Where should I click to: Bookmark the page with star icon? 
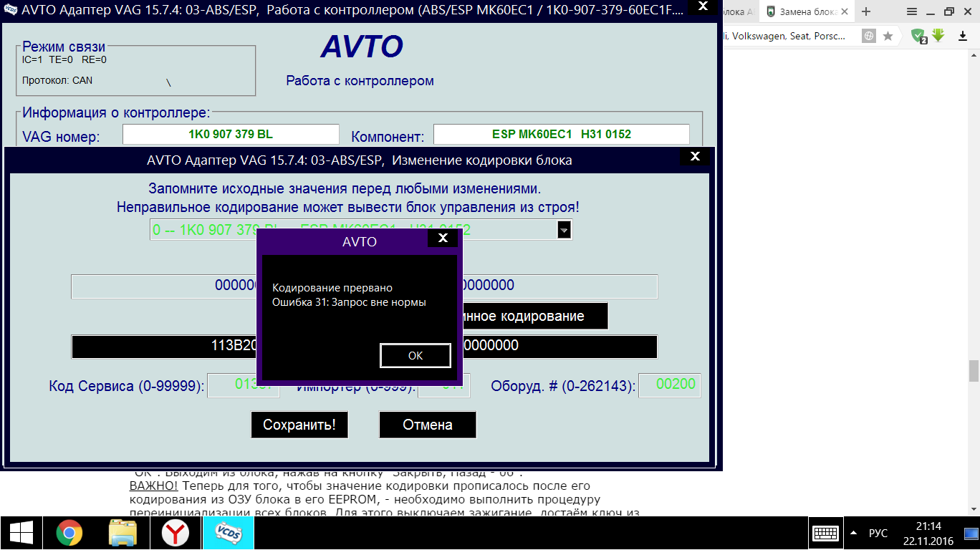tap(888, 36)
